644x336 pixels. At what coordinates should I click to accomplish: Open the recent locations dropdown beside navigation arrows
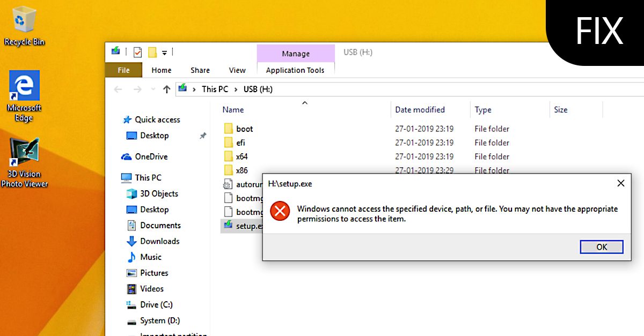[152, 89]
